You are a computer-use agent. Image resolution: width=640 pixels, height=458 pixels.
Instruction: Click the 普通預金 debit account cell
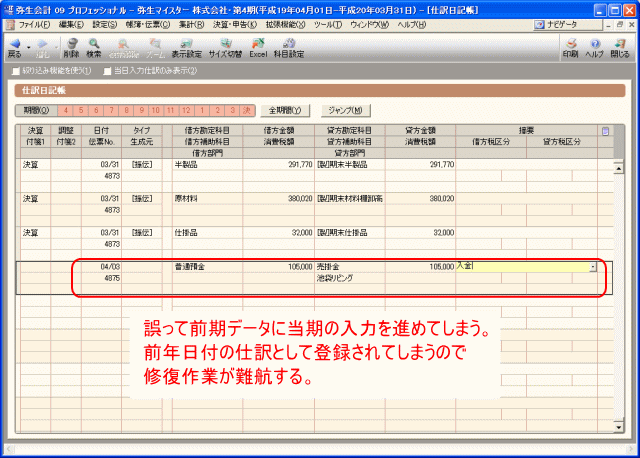click(207, 267)
